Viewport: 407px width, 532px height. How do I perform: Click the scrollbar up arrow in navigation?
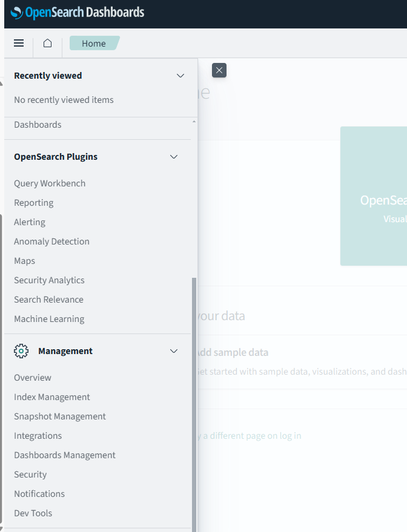pos(194,121)
